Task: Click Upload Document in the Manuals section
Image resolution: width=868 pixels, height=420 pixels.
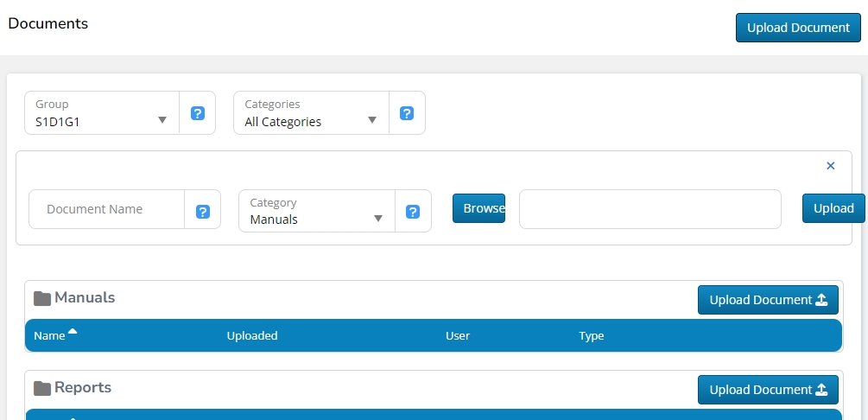Action: [x=768, y=300]
